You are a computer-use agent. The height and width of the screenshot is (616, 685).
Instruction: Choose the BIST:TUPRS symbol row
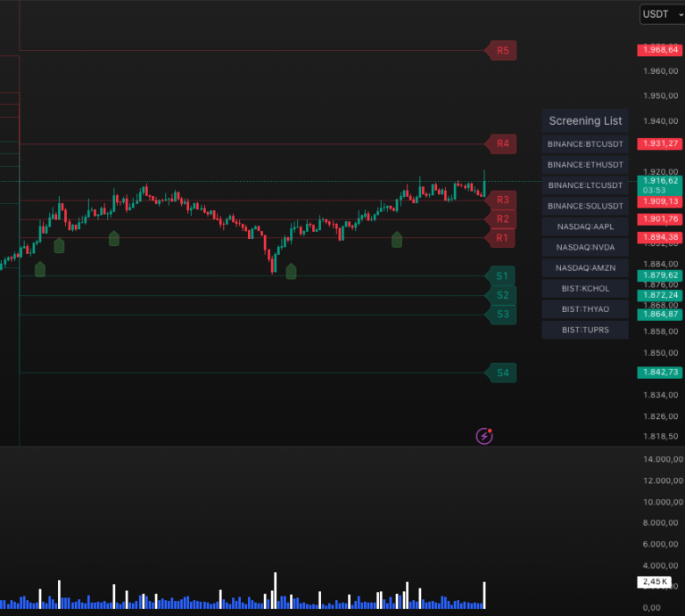click(585, 330)
